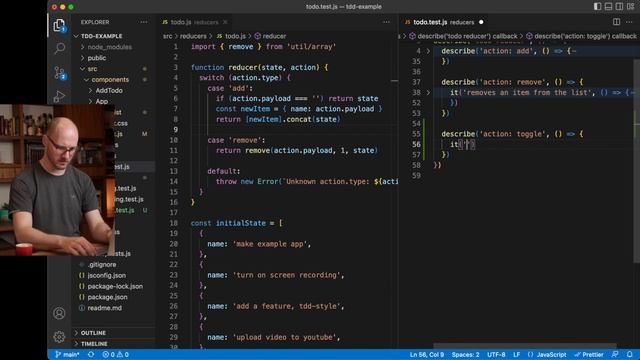Open the Accounts menu icon
This screenshot has height=360, width=640.
pos(59,313)
